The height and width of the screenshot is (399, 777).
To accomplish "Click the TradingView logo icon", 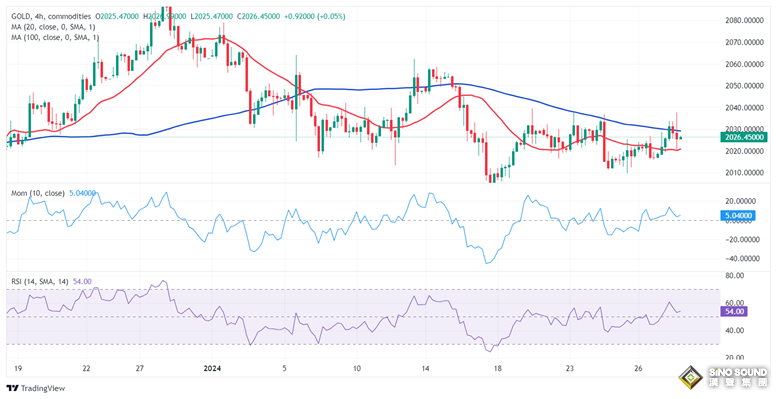I will [12, 388].
